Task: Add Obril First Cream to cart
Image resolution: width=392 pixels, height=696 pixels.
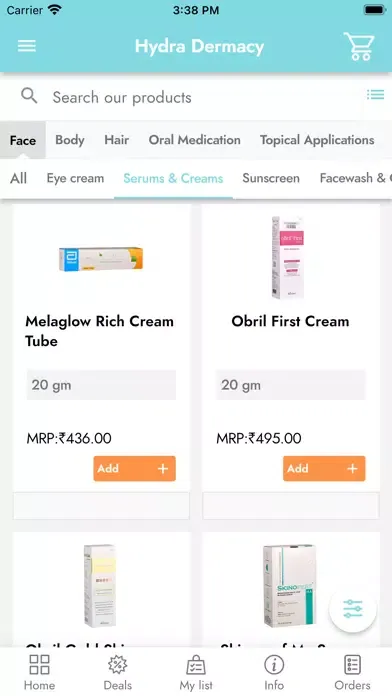Action: tap(324, 468)
